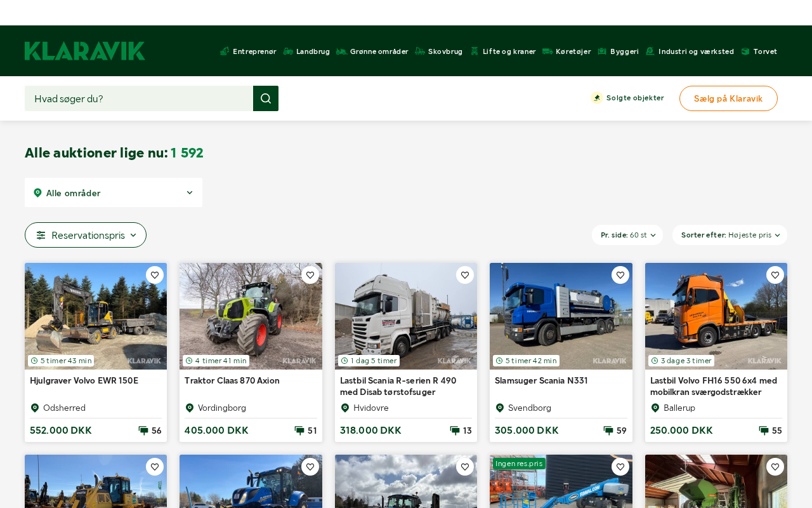Click the 552.000 DKK price
Screen dimensions: 812x508
[x=61, y=431]
